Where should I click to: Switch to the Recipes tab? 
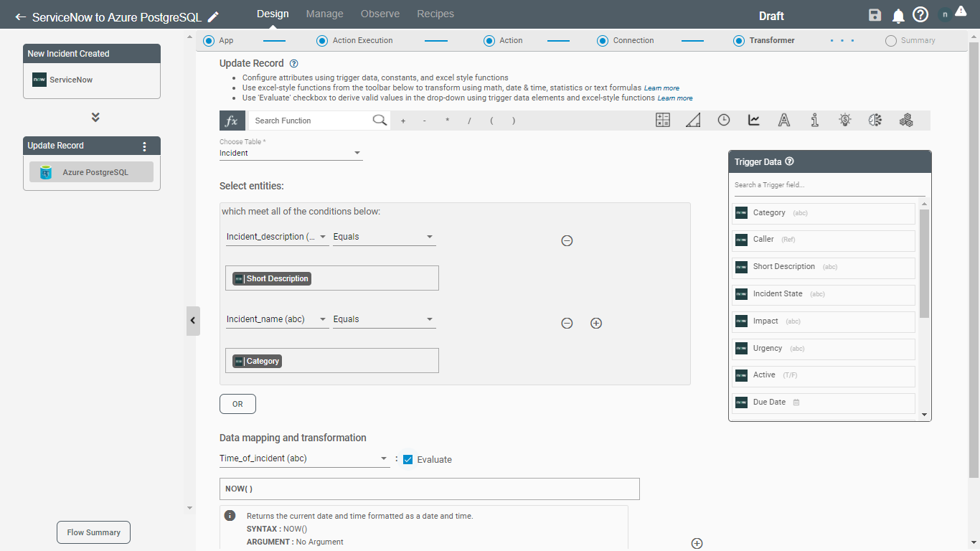[x=435, y=14]
